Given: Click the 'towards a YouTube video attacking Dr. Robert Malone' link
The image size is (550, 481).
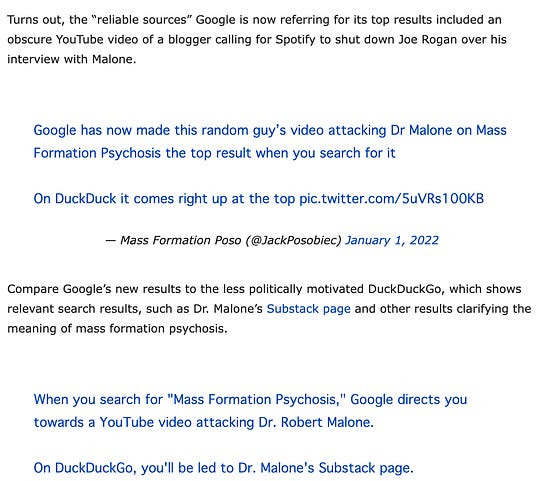Looking at the screenshot, I should [x=203, y=422].
